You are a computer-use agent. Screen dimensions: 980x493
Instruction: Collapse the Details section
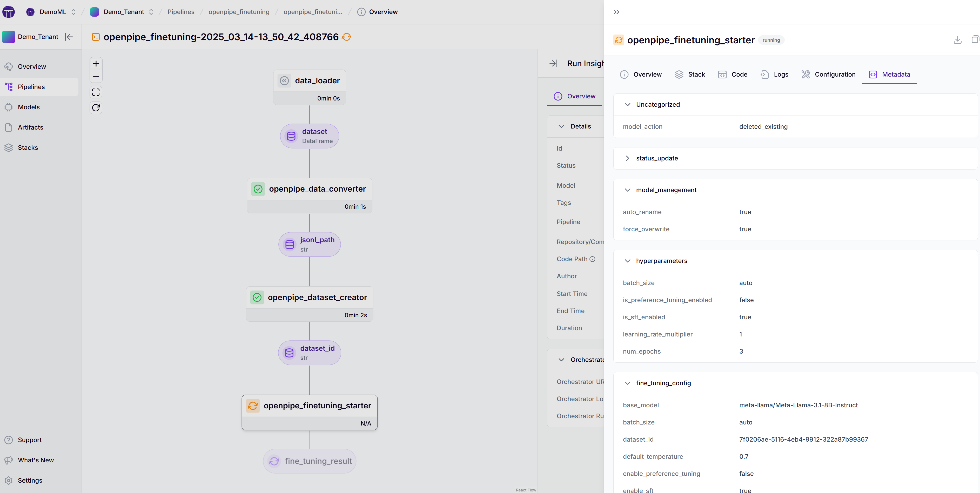(x=561, y=126)
